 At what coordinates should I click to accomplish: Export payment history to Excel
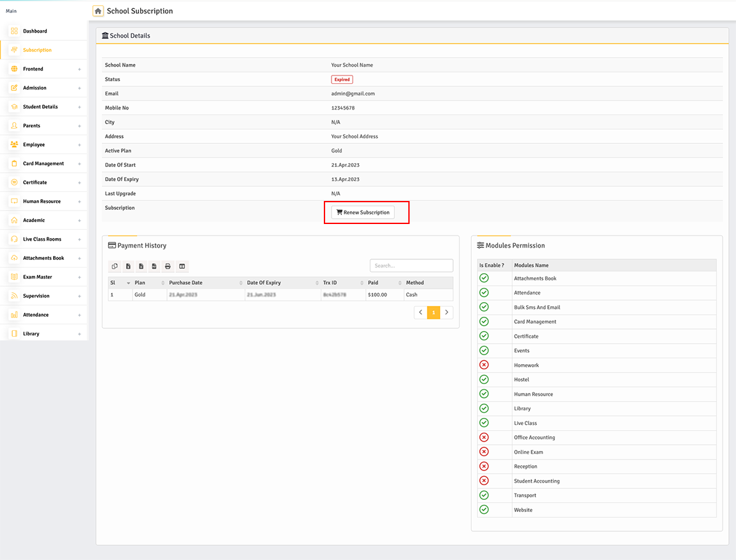pos(129,266)
